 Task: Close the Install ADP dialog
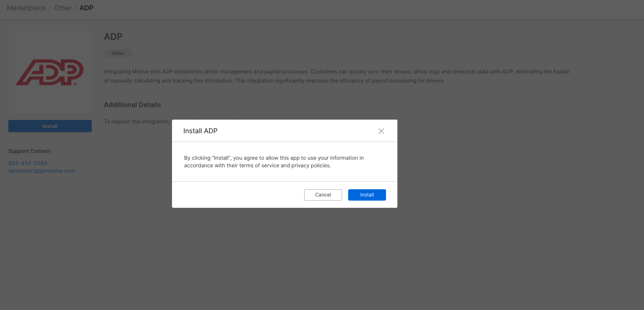(x=381, y=131)
